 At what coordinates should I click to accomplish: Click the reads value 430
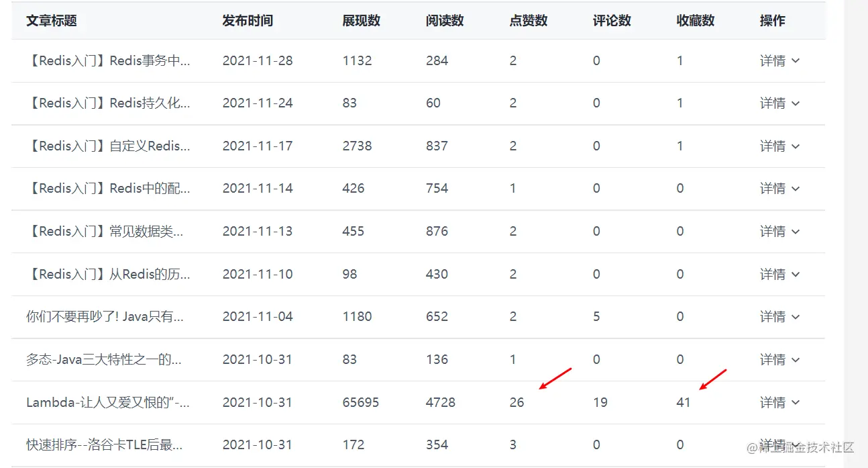click(x=437, y=274)
